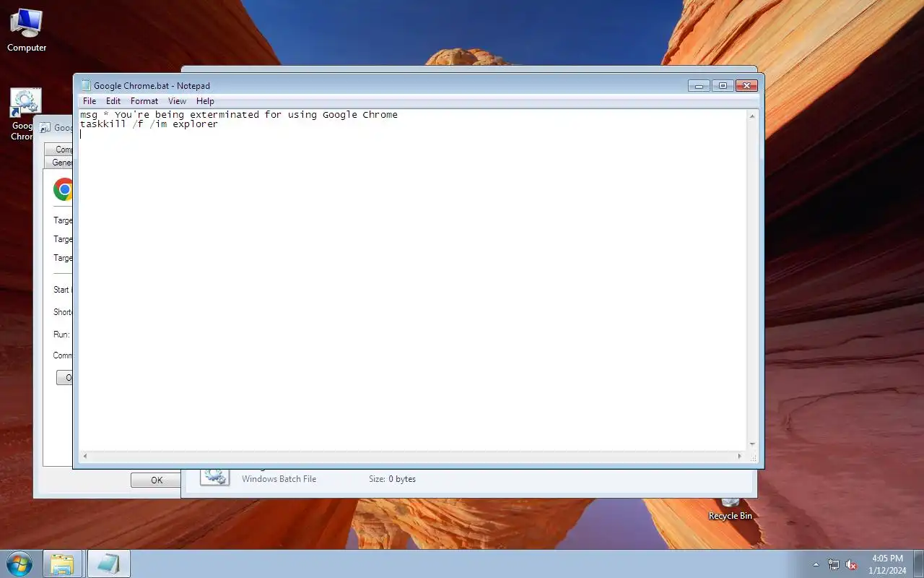
Task: Open the Computer desktop icon
Action: click(27, 30)
